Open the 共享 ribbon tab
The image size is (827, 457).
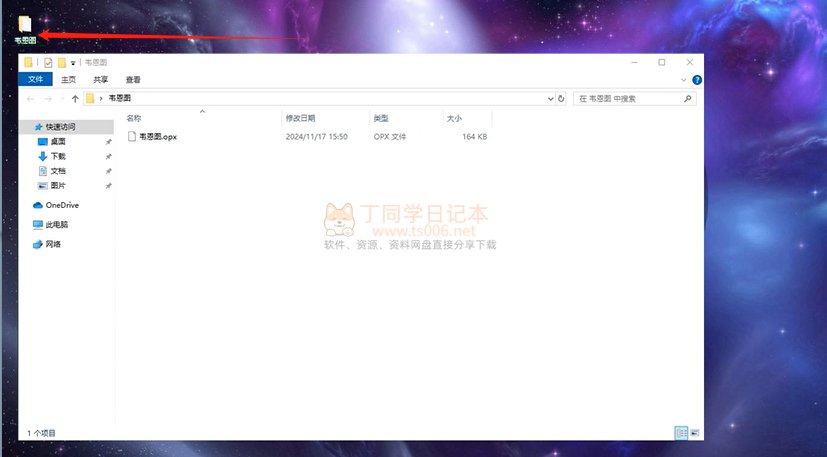pos(101,80)
